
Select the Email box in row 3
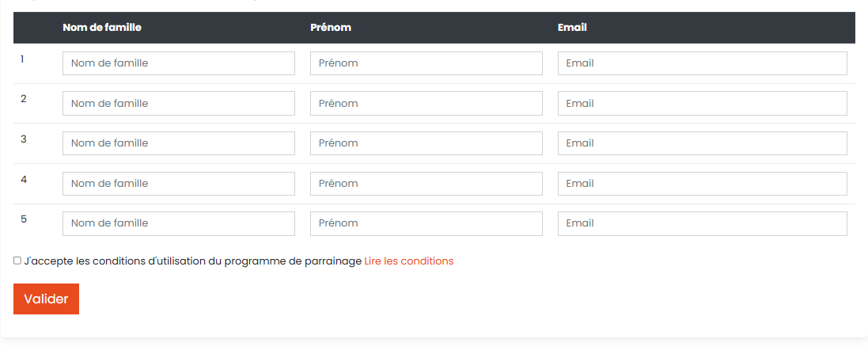(702, 143)
